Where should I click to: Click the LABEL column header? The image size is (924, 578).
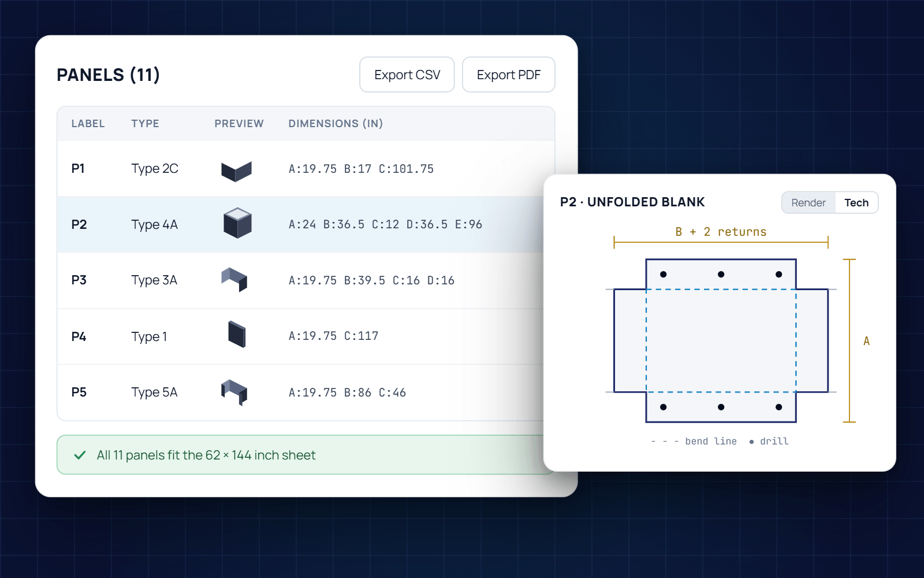[x=88, y=124]
